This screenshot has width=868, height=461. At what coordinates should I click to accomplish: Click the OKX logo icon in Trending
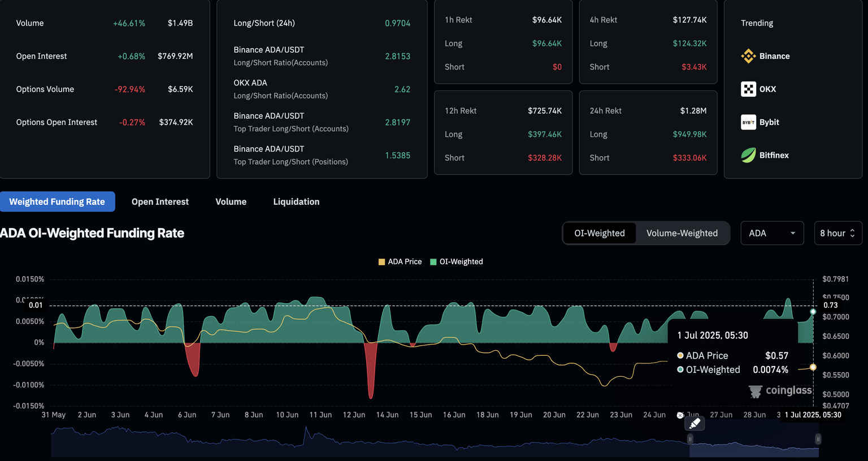point(748,89)
